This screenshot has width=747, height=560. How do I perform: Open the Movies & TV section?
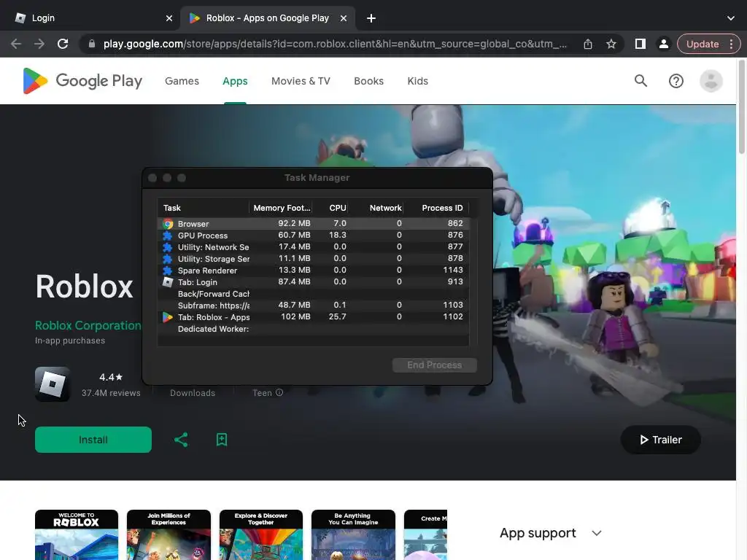pyautogui.click(x=301, y=81)
